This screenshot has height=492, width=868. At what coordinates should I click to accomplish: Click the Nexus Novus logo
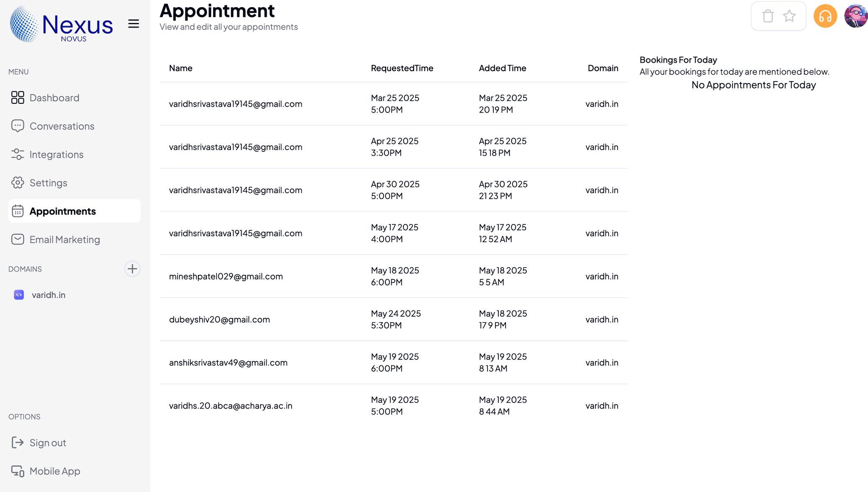click(62, 25)
